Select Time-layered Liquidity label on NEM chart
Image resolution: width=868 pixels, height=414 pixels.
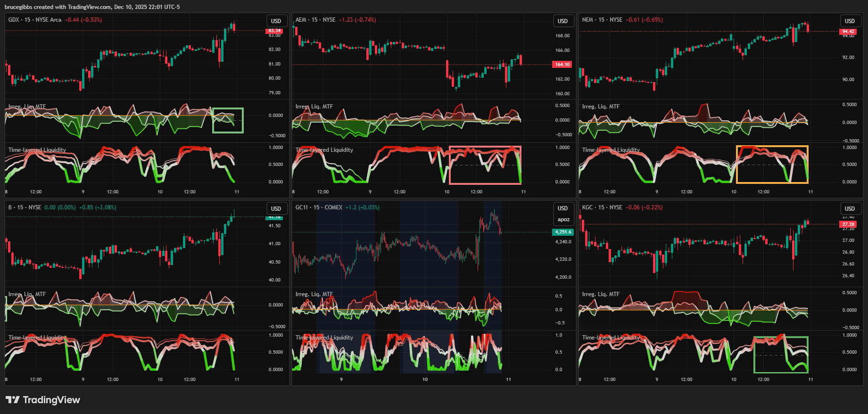pyautogui.click(x=611, y=150)
